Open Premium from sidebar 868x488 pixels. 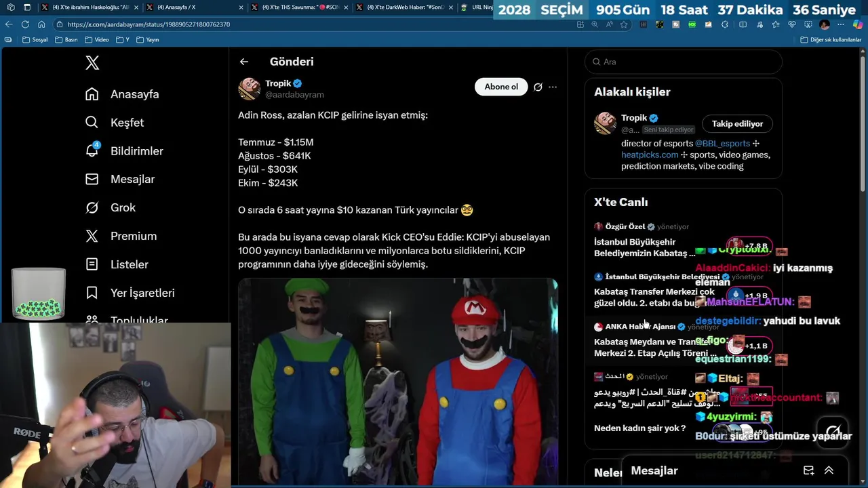click(x=121, y=236)
